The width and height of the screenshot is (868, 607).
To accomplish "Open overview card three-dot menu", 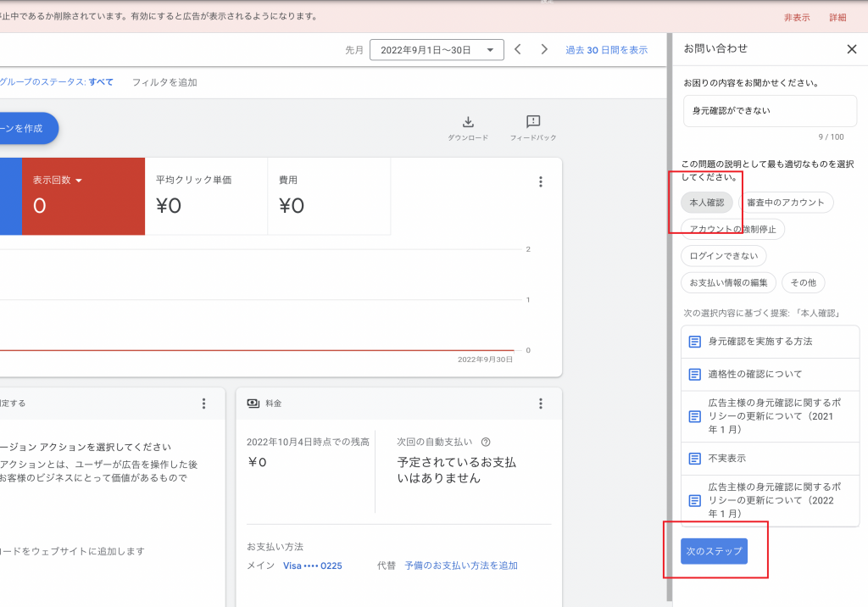I will [x=540, y=181].
